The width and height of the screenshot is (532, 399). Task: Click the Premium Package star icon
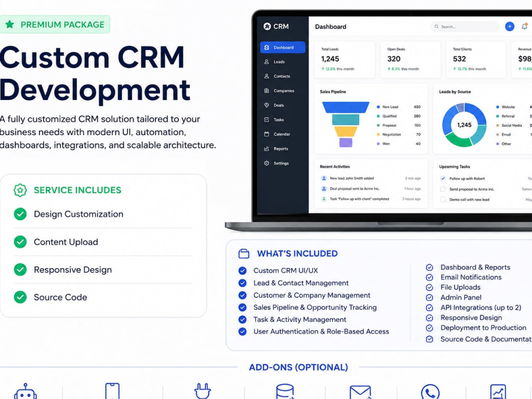click(x=10, y=24)
